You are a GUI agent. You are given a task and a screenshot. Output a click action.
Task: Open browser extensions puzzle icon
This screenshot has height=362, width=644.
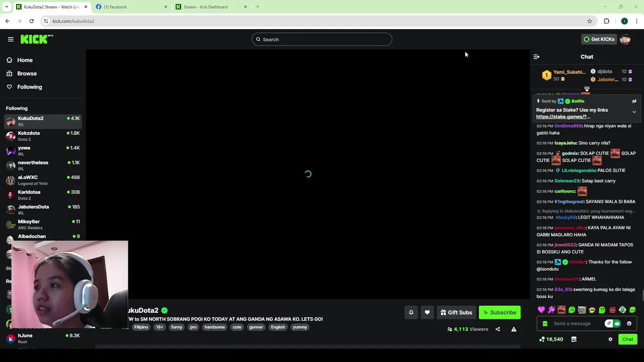tap(606, 21)
